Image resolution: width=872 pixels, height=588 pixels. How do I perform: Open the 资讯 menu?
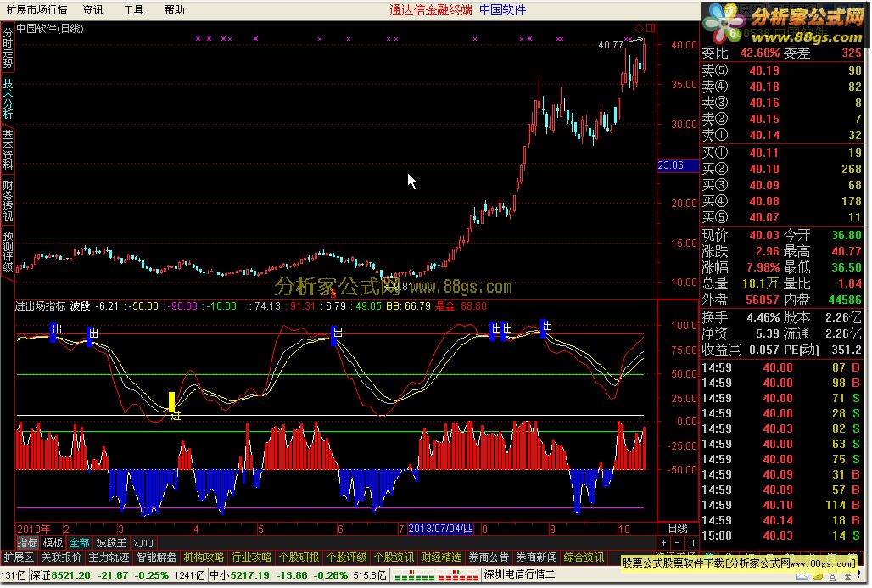pos(92,9)
